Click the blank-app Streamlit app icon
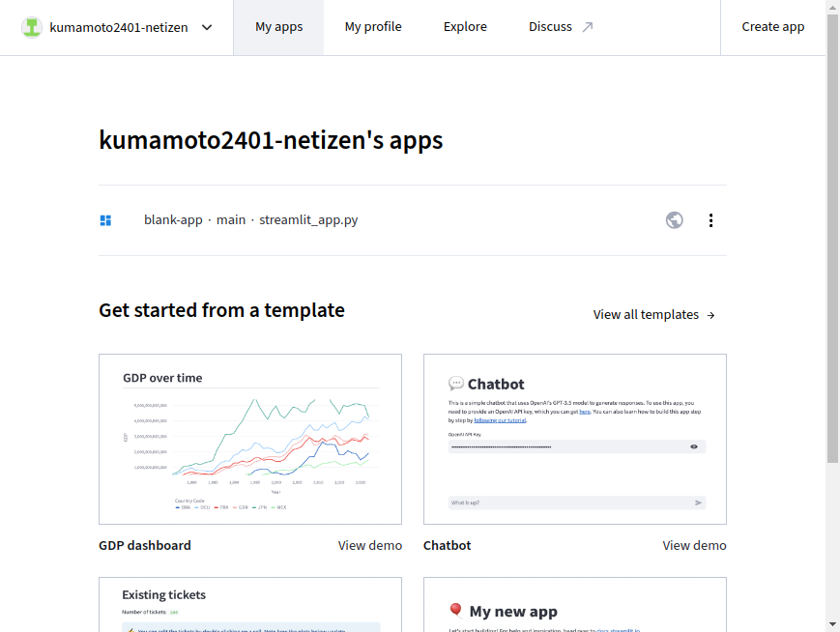This screenshot has height=632, width=840. tap(106, 220)
